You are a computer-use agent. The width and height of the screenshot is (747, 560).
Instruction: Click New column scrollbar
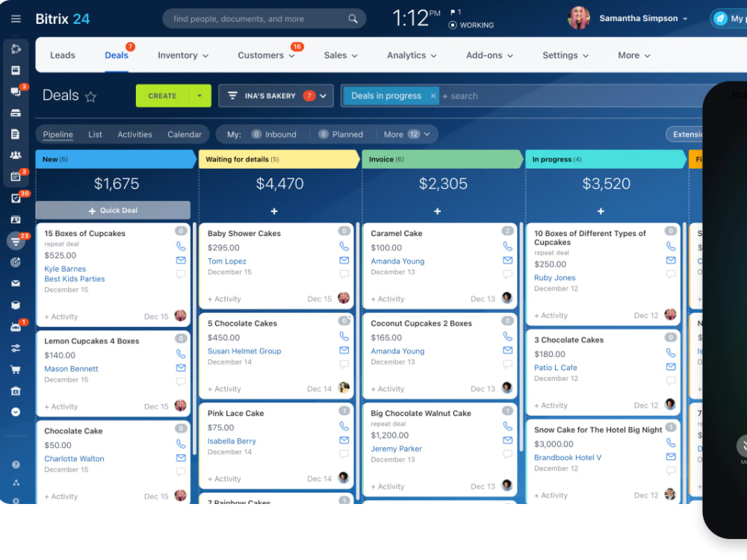194,338
